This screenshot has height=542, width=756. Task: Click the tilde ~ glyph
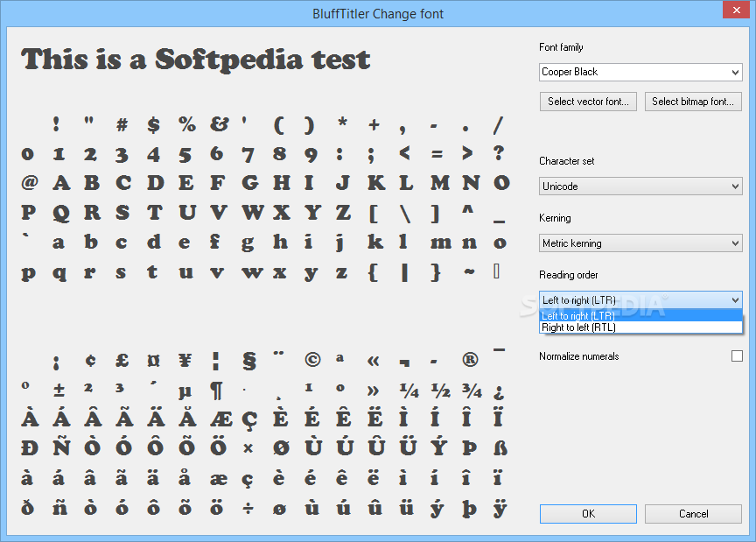click(469, 272)
